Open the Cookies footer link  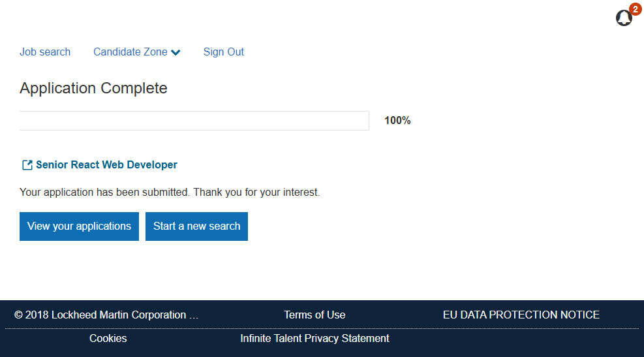108,338
